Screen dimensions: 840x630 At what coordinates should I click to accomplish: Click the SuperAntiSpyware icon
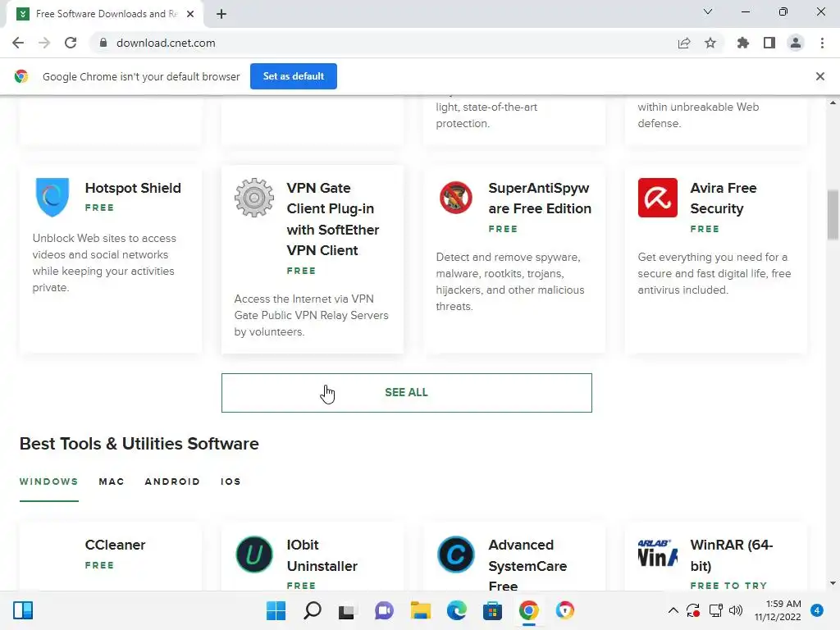point(456,198)
